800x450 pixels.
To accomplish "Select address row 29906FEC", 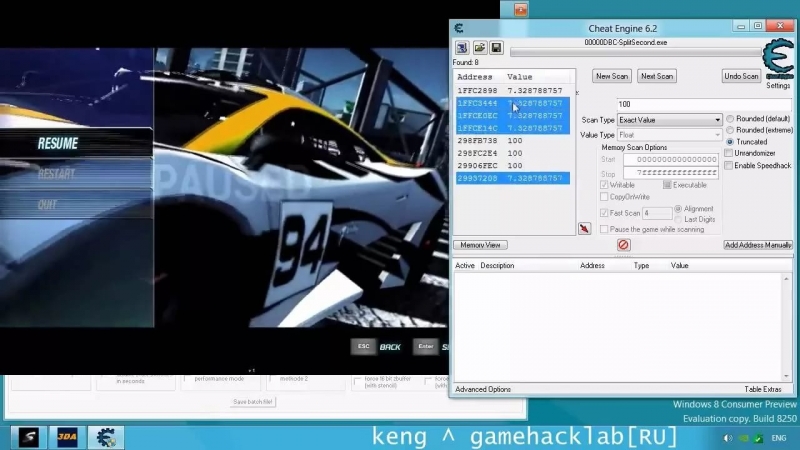I will (513, 165).
